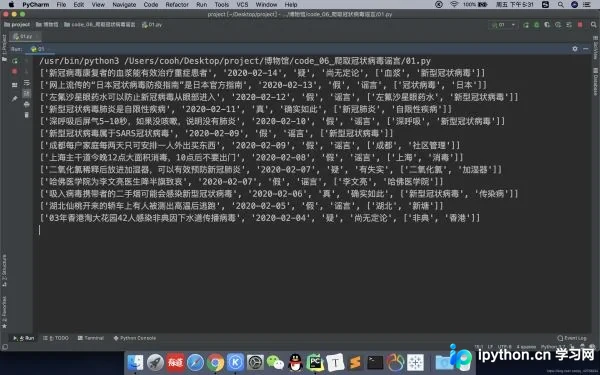Open Sublime Text from the Dock
Screen dimensions: 600x375
point(355,362)
